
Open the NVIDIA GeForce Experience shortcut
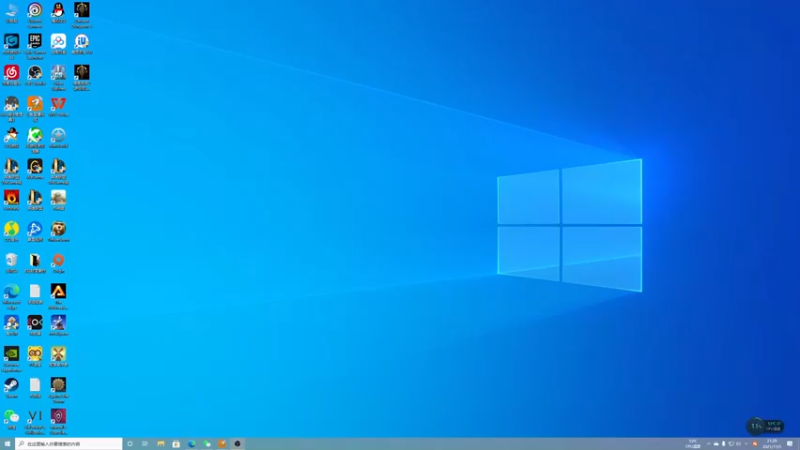(11, 359)
